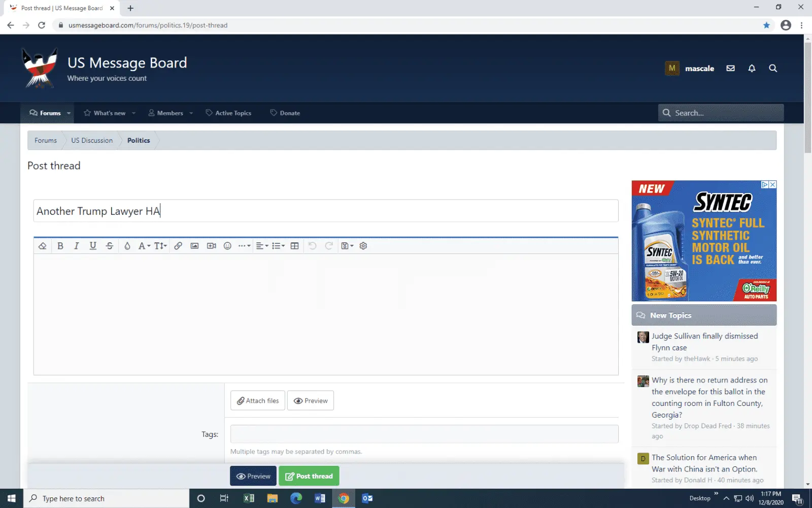Image resolution: width=812 pixels, height=508 pixels.
Task: Click the Forums breadcrumb link
Action: [x=46, y=140]
